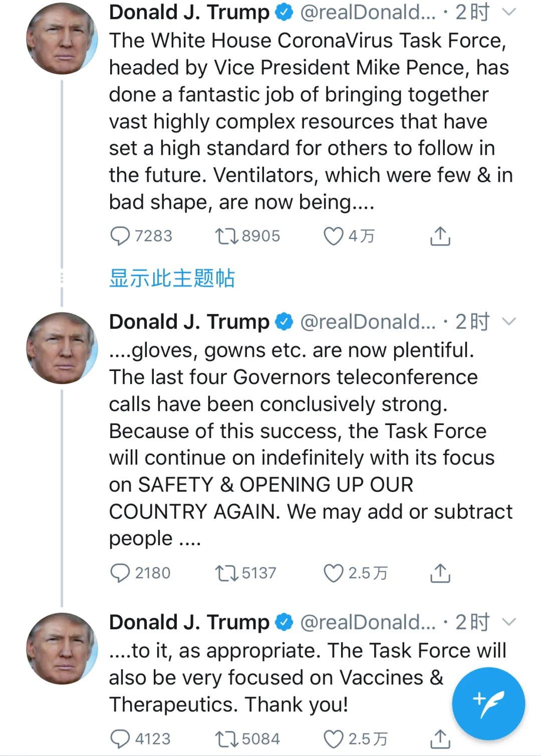Image resolution: width=541 pixels, height=756 pixels.
Task: Like the tweet about Vaccines & Therapeutics
Action: pyautogui.click(x=333, y=739)
